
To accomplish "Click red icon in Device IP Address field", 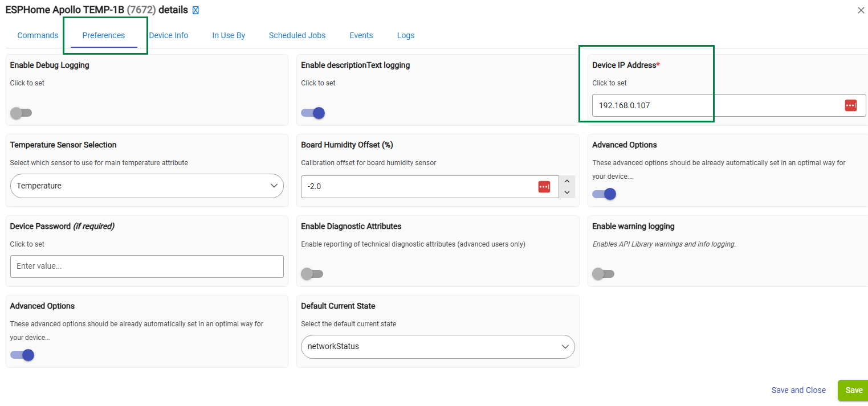I will 850,105.
